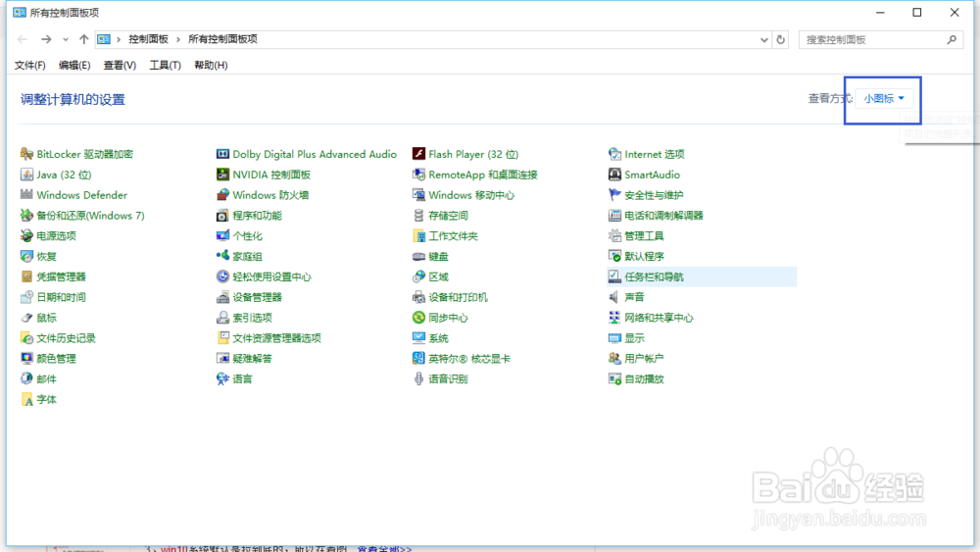The height and width of the screenshot is (552, 980).
Task: Click the 字体 icon
Action: (x=26, y=399)
